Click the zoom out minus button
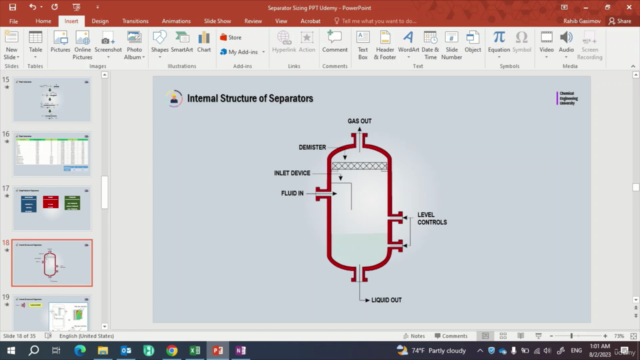This screenshot has height=360, width=640. (551, 336)
